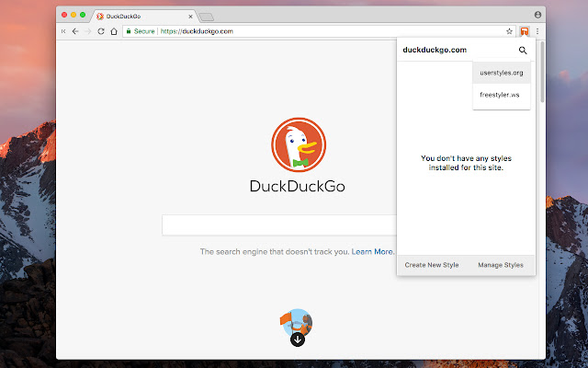Click the down-arrow circle at page bottom

point(298,339)
